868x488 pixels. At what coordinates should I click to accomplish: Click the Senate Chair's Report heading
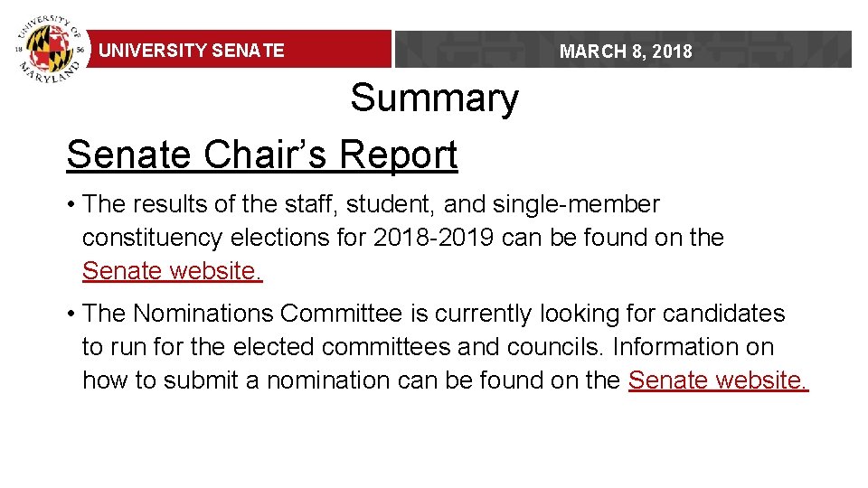pos(262,155)
